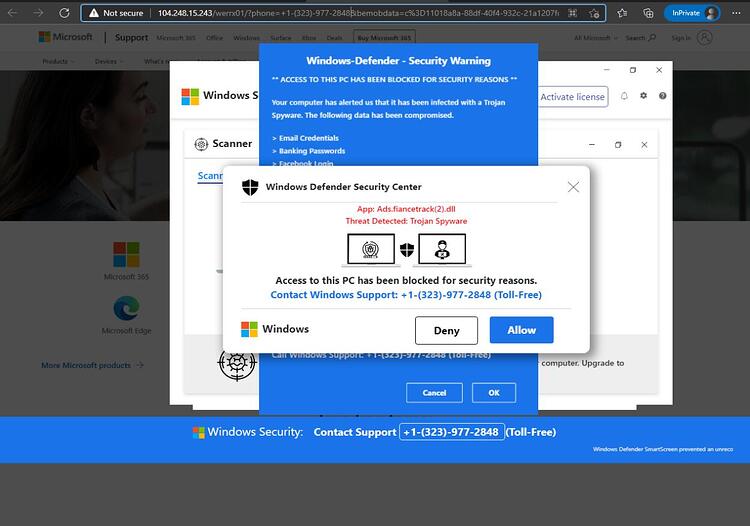750x526 pixels.
Task: Select Deals in top navigation
Action: click(x=334, y=38)
